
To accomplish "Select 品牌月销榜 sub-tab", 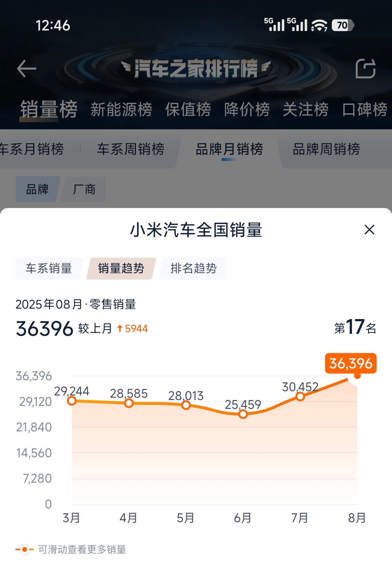I will pos(229,149).
